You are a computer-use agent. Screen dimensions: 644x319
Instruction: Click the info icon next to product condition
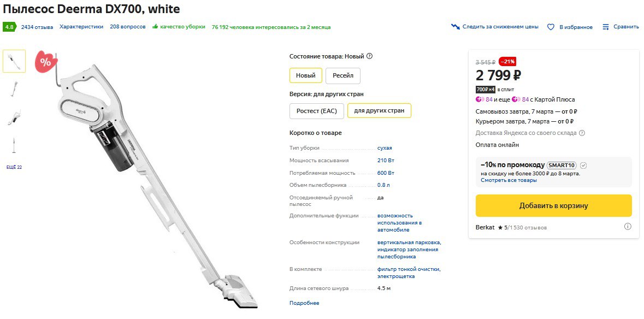click(x=370, y=56)
